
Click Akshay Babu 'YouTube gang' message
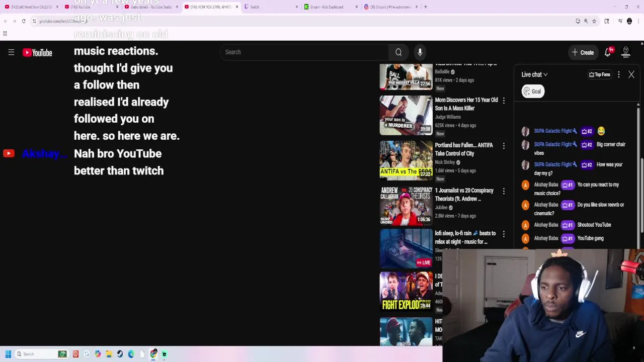click(578, 238)
